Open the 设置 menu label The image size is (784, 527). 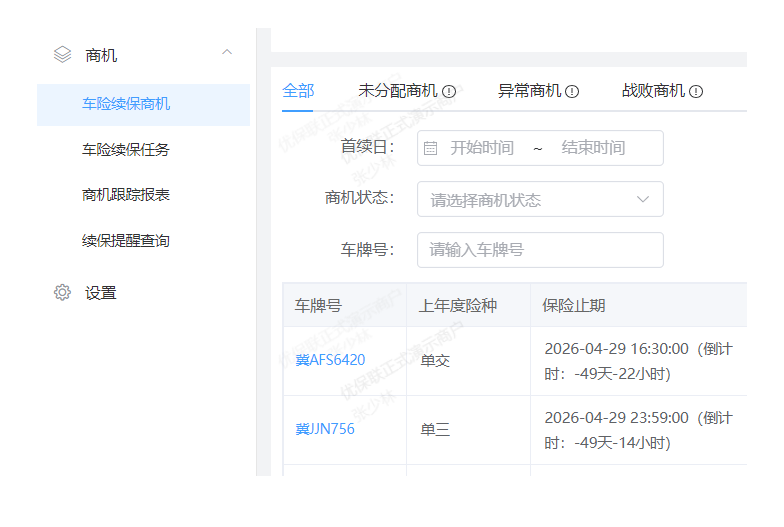[x=100, y=292]
